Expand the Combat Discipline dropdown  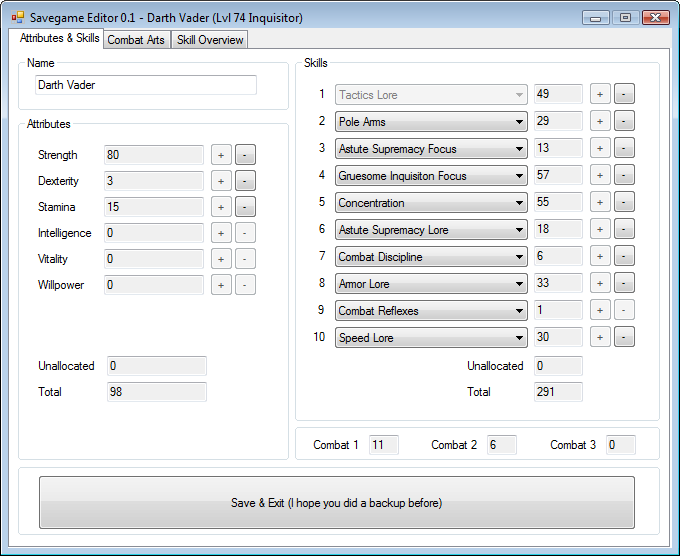pyautogui.click(x=431, y=257)
